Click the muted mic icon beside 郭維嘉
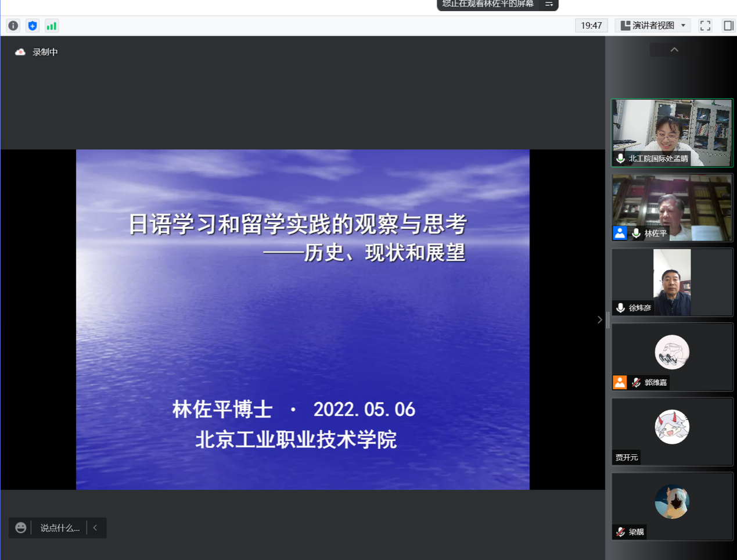The height and width of the screenshot is (560, 737). 637,382
